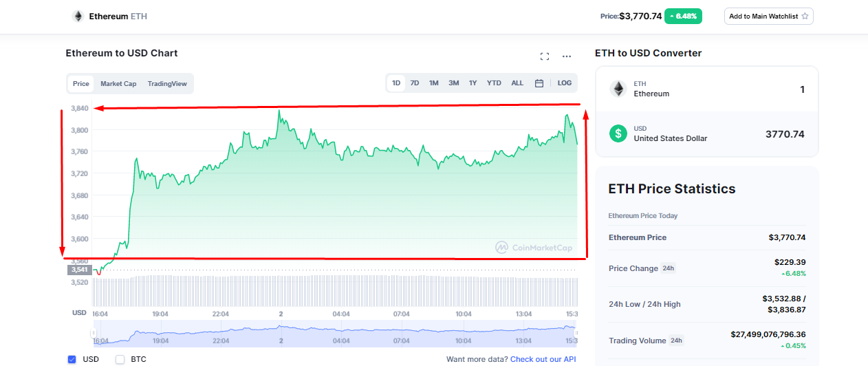
Task: Click the USD amount field showing 3770.74
Action: click(785, 134)
